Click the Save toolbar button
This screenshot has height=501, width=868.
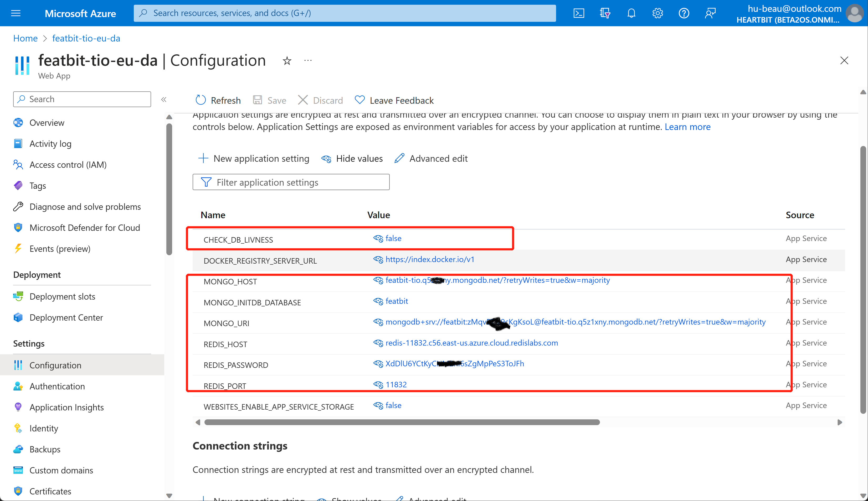[x=270, y=100]
